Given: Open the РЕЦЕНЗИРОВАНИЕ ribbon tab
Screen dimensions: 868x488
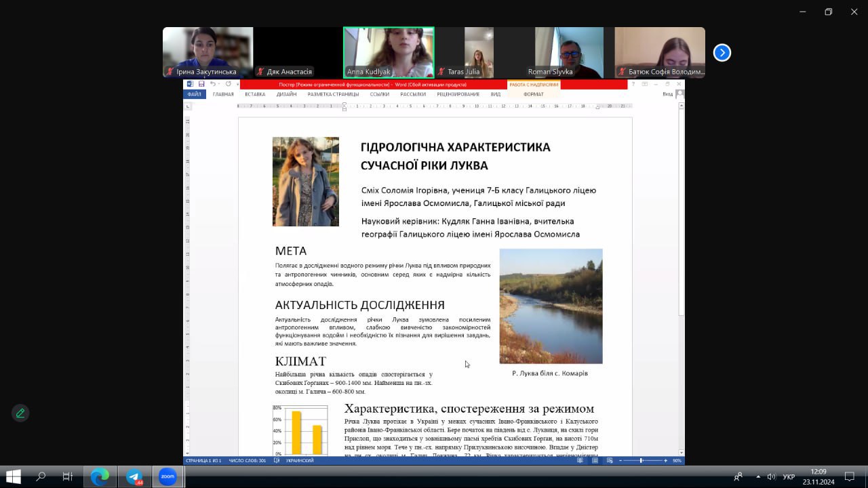Looking at the screenshot, I should click(x=458, y=94).
